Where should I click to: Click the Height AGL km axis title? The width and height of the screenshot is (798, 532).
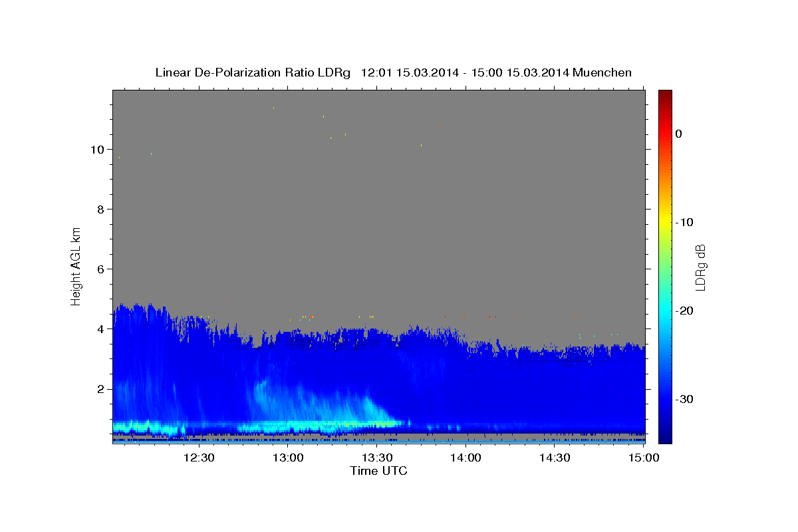(x=76, y=266)
